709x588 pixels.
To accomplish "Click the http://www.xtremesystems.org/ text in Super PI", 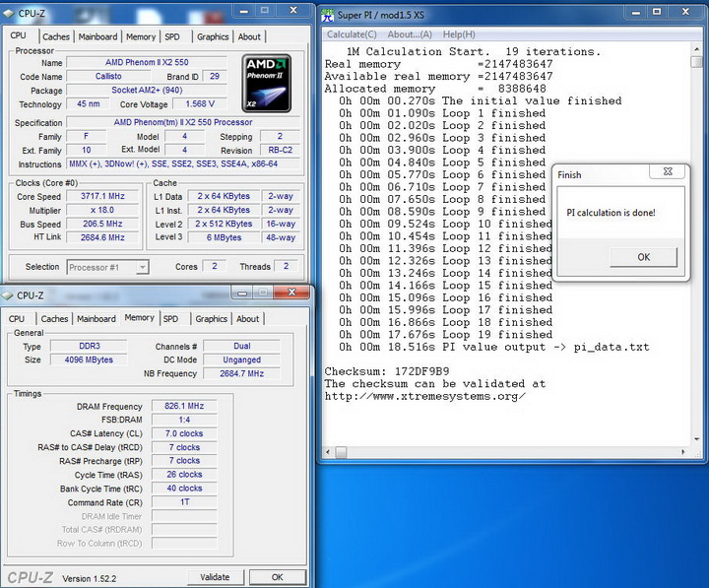I will tap(425, 397).
